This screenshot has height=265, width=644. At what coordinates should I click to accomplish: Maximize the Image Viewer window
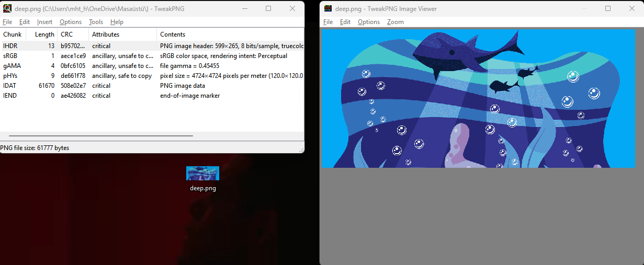coord(608,8)
